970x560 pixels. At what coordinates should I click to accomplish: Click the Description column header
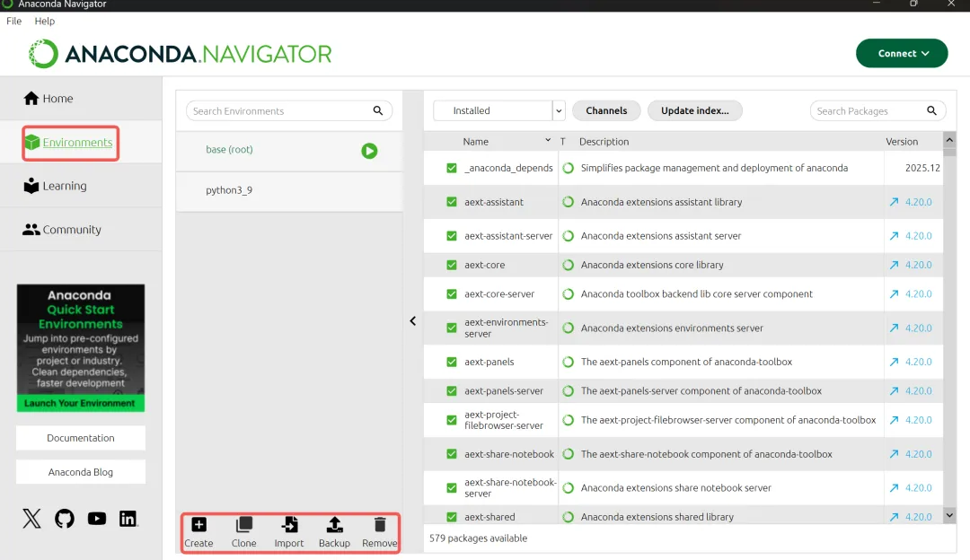tap(604, 142)
